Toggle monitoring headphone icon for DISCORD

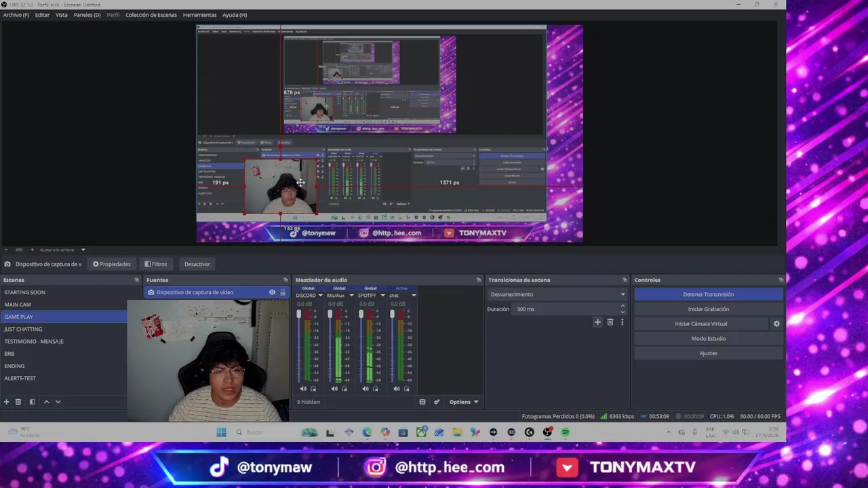point(313,389)
